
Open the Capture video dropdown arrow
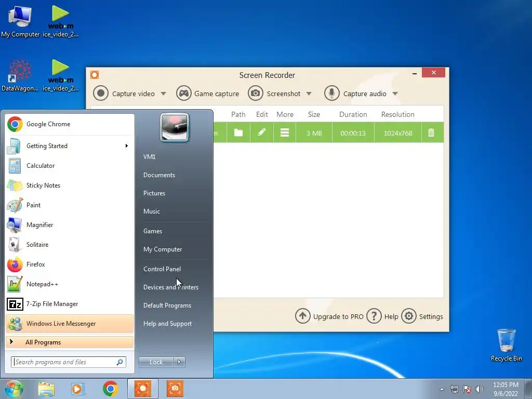click(x=163, y=94)
